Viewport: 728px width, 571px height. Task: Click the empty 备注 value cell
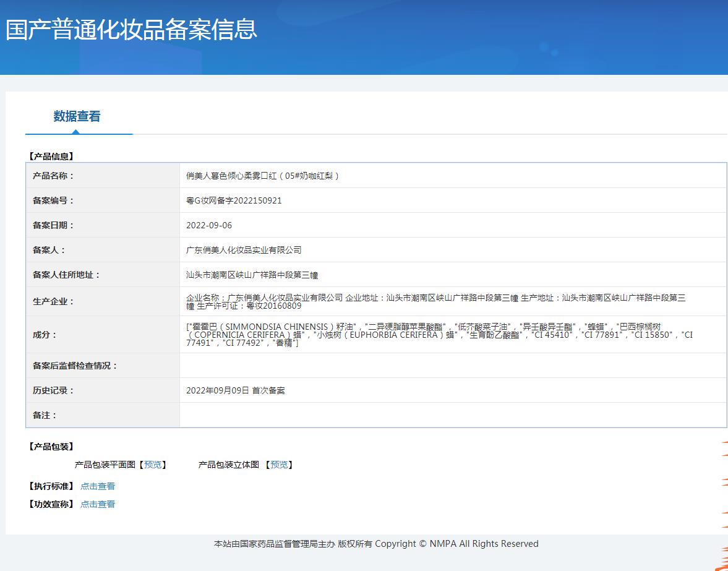[452, 415]
